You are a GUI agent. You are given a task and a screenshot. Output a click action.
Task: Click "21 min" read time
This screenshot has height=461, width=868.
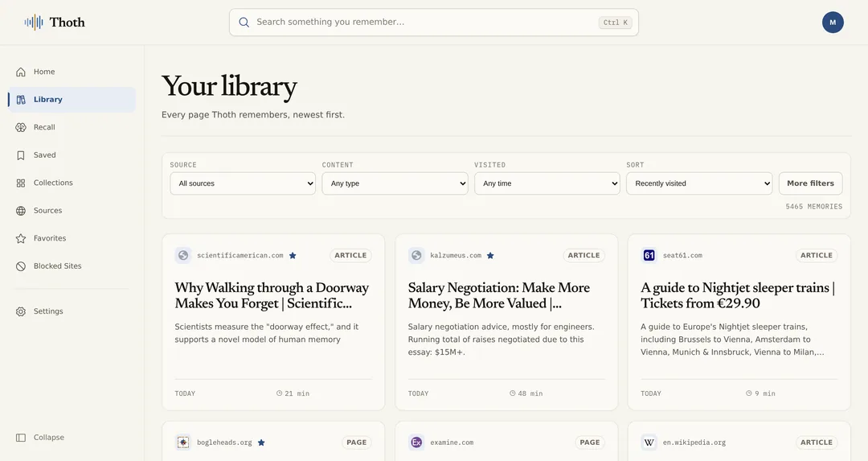[293, 393]
